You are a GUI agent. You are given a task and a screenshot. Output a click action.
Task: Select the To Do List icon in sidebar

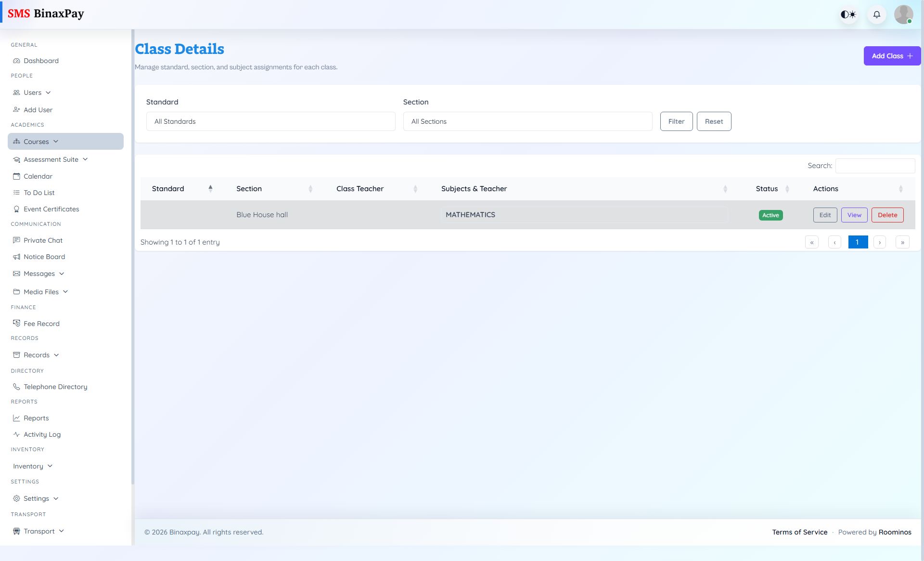tap(17, 192)
